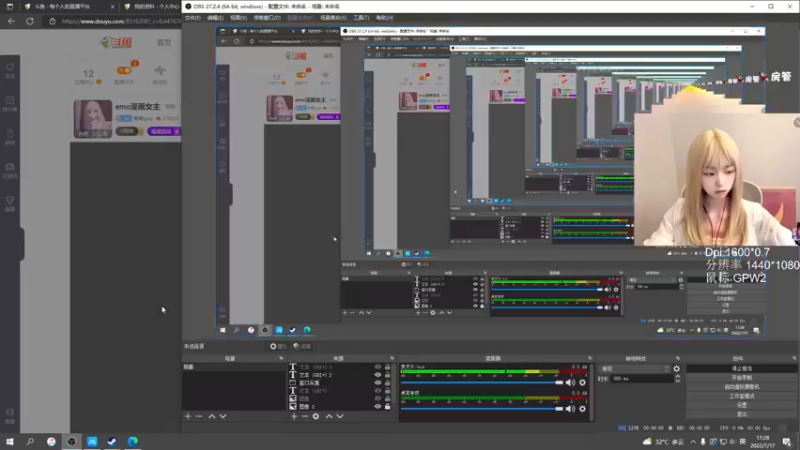
Task: Move the selected source down
Action: point(340,416)
